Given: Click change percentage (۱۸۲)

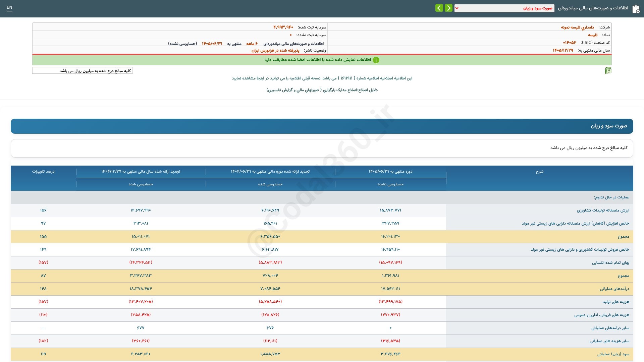Looking at the screenshot, I should pos(43,341).
